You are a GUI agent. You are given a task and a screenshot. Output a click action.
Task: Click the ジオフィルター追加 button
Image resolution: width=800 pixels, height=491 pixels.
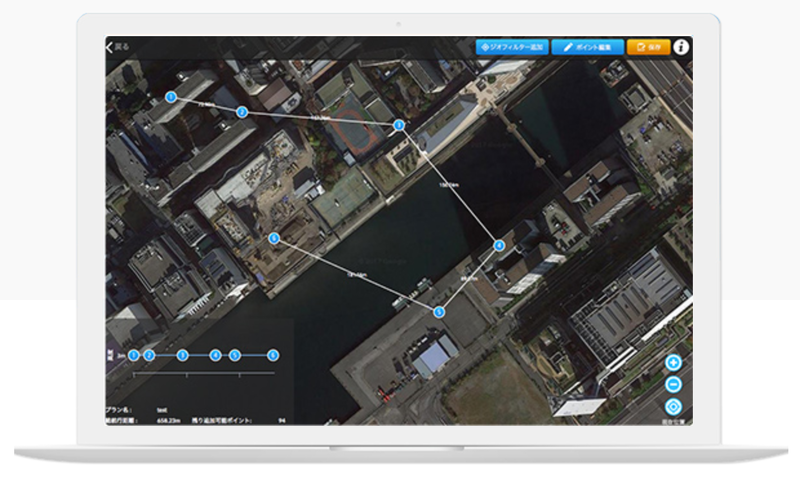pyautogui.click(x=511, y=46)
